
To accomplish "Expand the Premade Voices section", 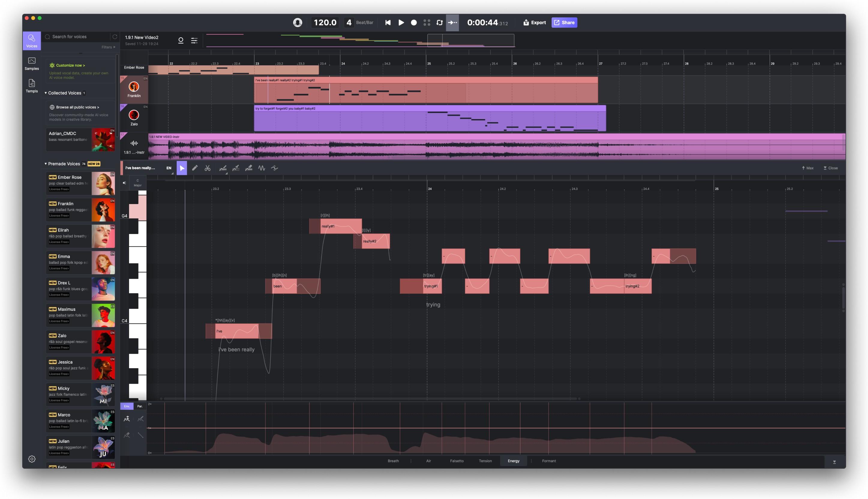I will point(45,164).
